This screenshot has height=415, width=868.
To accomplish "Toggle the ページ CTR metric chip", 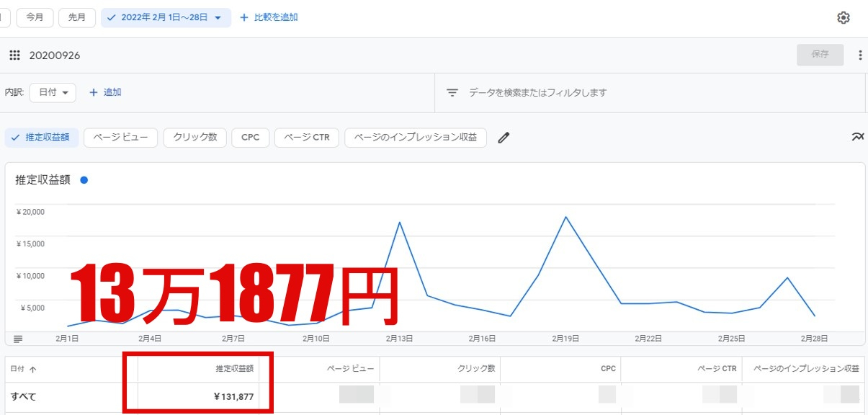I will point(307,138).
